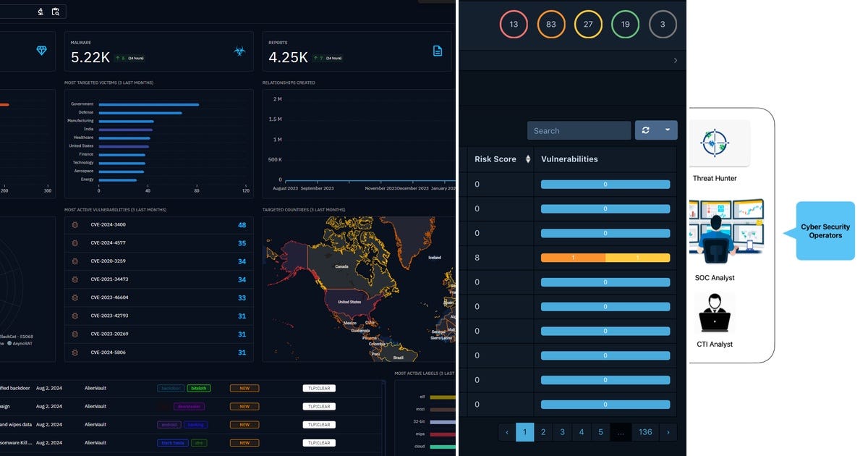Click the bug icon beside CVE-2023-20269
The width and height of the screenshot is (868, 456).
[x=75, y=334]
